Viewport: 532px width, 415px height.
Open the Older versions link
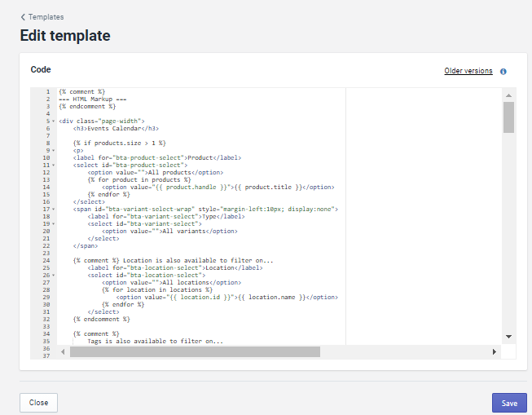coord(468,71)
